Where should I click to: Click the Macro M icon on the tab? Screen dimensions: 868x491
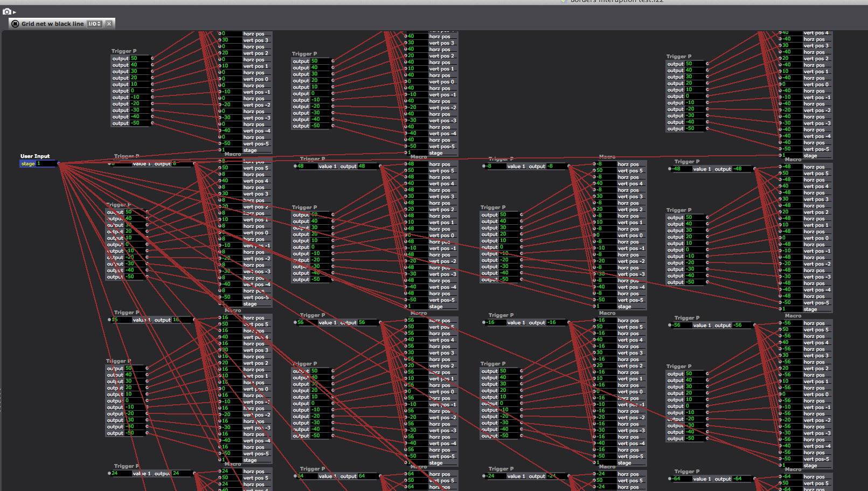click(x=15, y=24)
